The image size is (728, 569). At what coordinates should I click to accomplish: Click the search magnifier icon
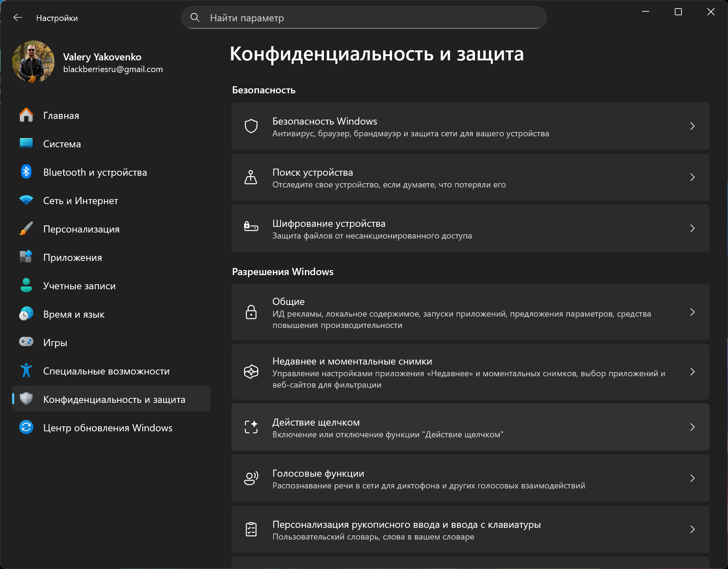[195, 17]
